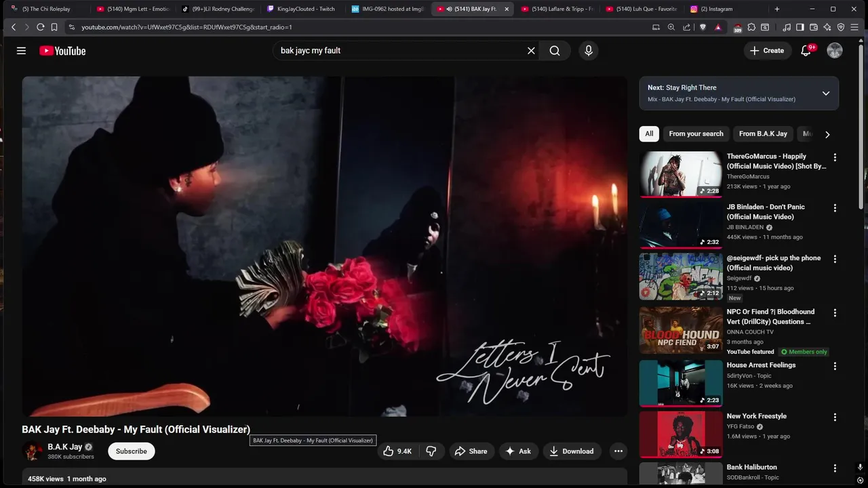Open Happily video thumbnail
The width and height of the screenshot is (868, 488).
pos(681,174)
